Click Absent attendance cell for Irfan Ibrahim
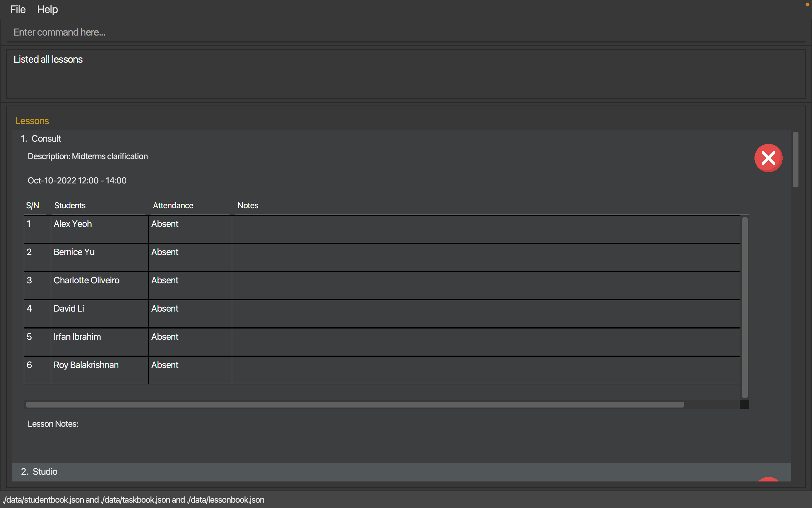 pos(190,342)
